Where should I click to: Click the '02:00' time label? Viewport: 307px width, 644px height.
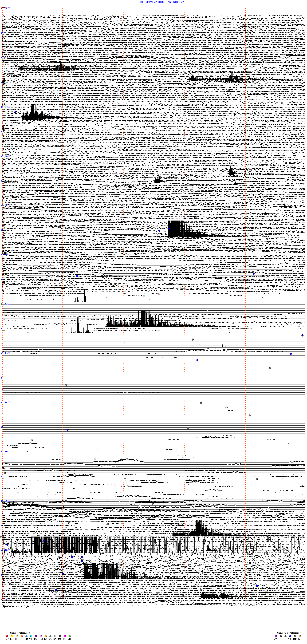coord(8,58)
